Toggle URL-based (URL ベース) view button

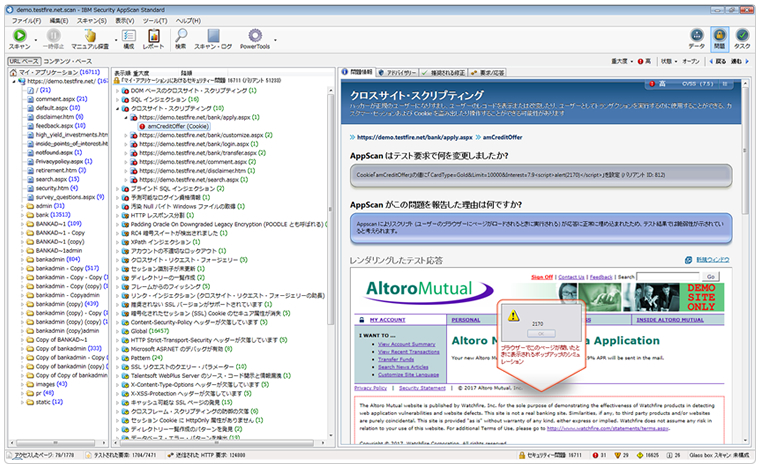click(x=23, y=61)
